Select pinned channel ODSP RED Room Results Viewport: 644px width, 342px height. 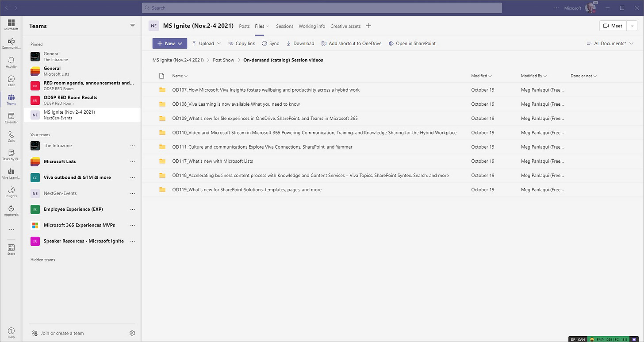click(x=82, y=100)
